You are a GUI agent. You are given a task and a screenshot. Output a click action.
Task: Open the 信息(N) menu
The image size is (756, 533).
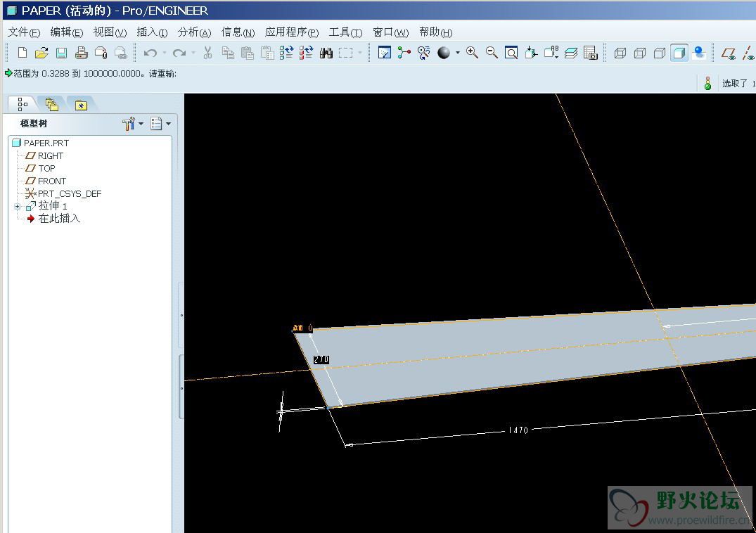pos(238,32)
